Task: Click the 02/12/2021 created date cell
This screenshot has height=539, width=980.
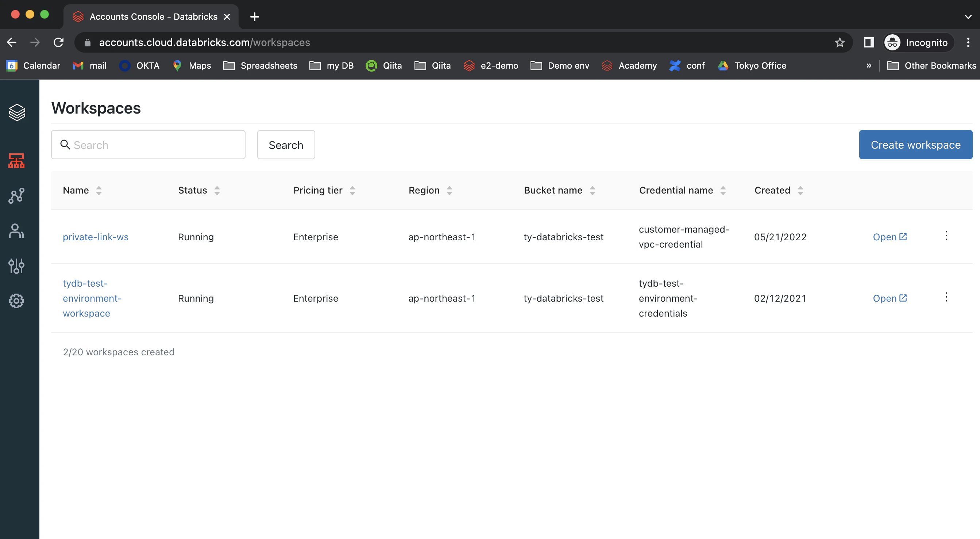Action: pos(780,298)
